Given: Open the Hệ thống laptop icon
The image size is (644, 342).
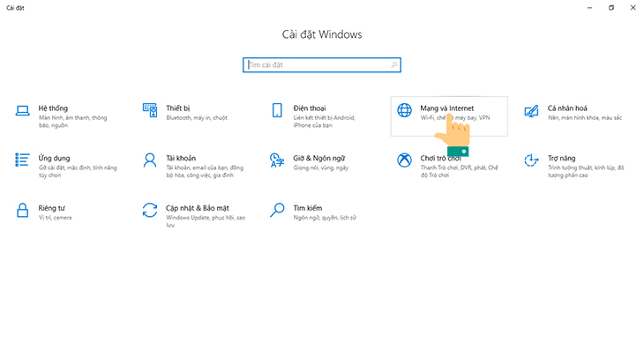Looking at the screenshot, I should tap(23, 111).
